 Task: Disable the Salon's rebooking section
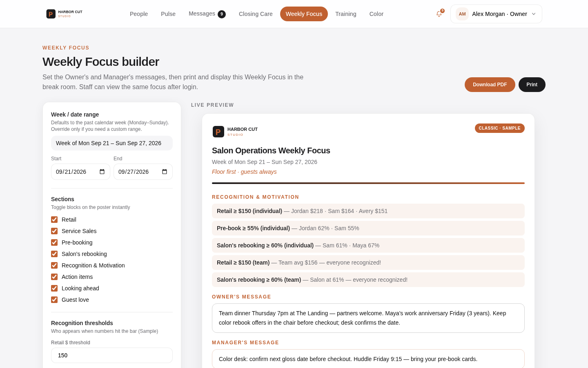pos(54,254)
